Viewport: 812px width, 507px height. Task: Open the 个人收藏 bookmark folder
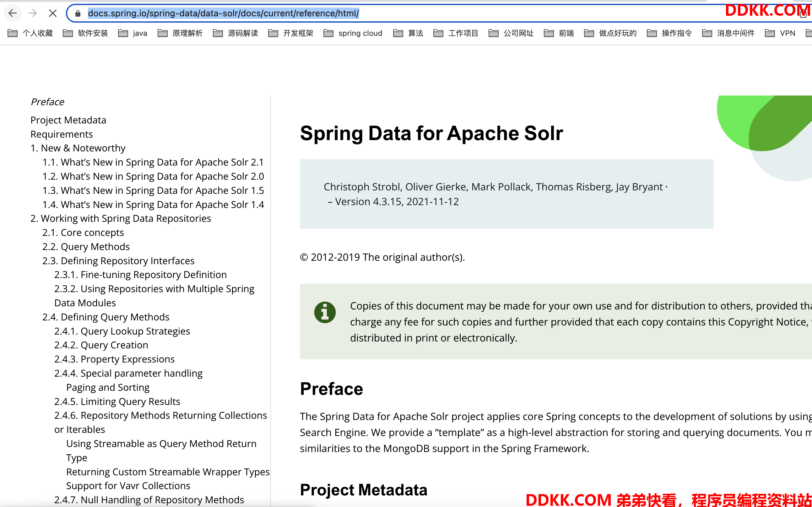(x=30, y=33)
